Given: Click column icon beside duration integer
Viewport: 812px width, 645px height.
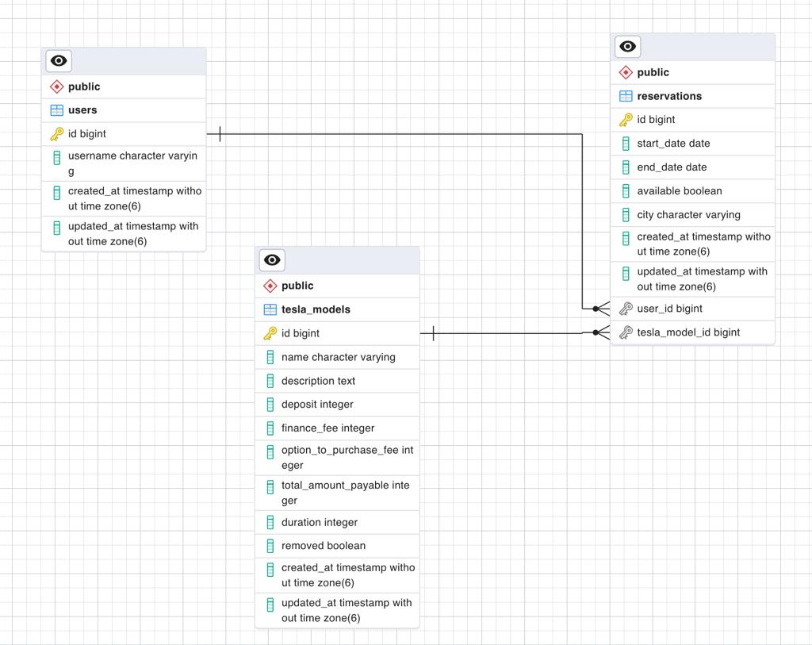Looking at the screenshot, I should [270, 522].
